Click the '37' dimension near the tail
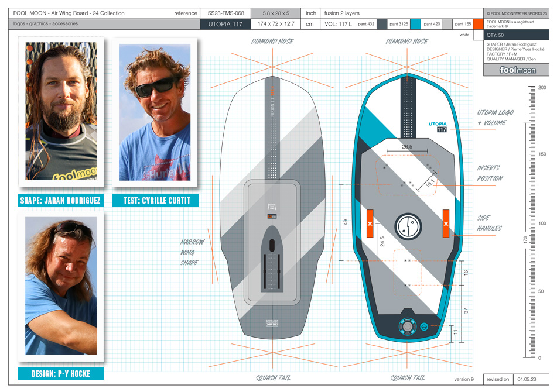The height and width of the screenshot is (392, 557). tap(466, 311)
